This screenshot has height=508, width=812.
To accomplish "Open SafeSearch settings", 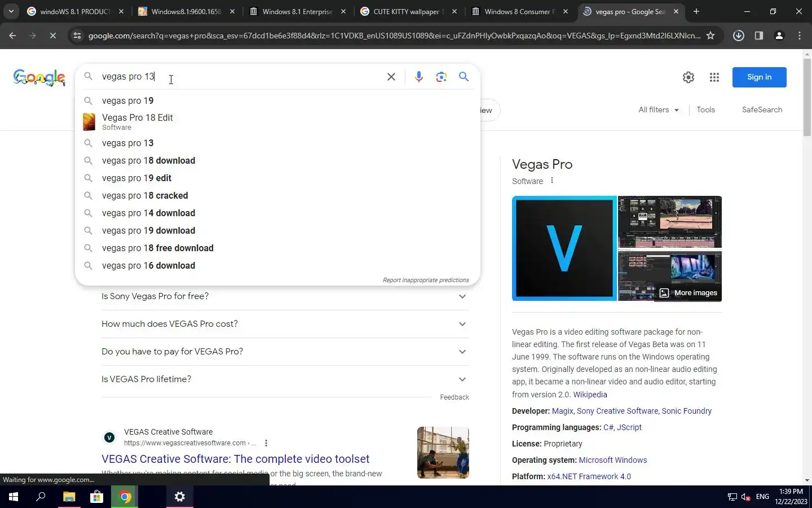I will (x=762, y=110).
